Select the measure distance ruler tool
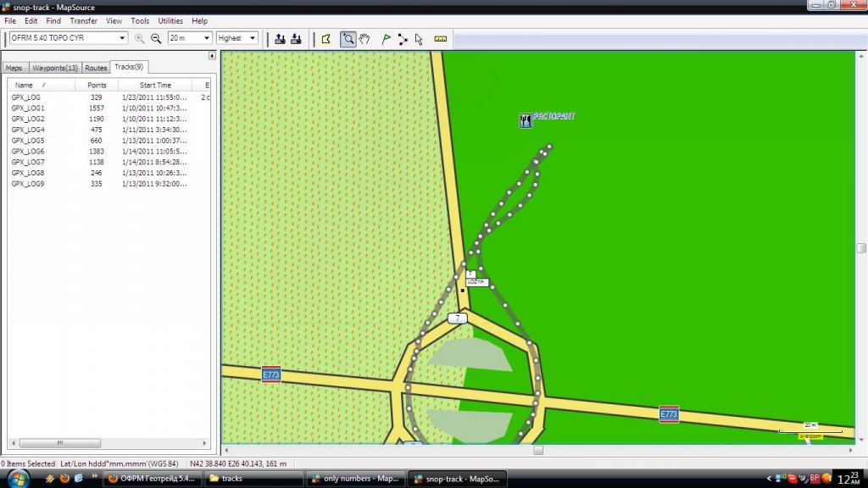 click(x=440, y=38)
